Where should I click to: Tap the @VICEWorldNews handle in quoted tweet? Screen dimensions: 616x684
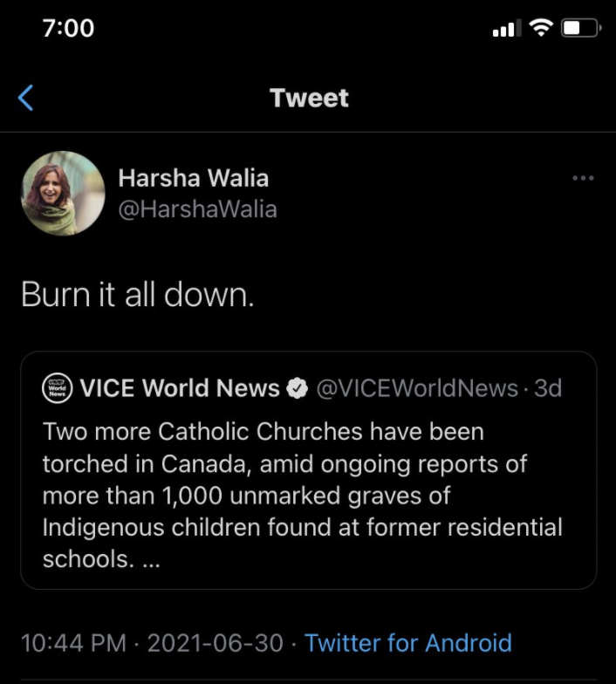click(416, 389)
